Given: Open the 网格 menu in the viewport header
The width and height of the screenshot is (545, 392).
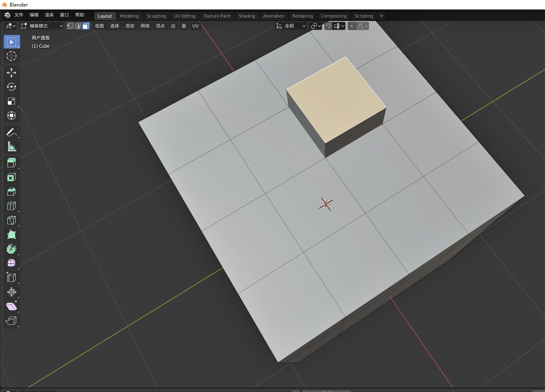Looking at the screenshot, I should pos(145,25).
